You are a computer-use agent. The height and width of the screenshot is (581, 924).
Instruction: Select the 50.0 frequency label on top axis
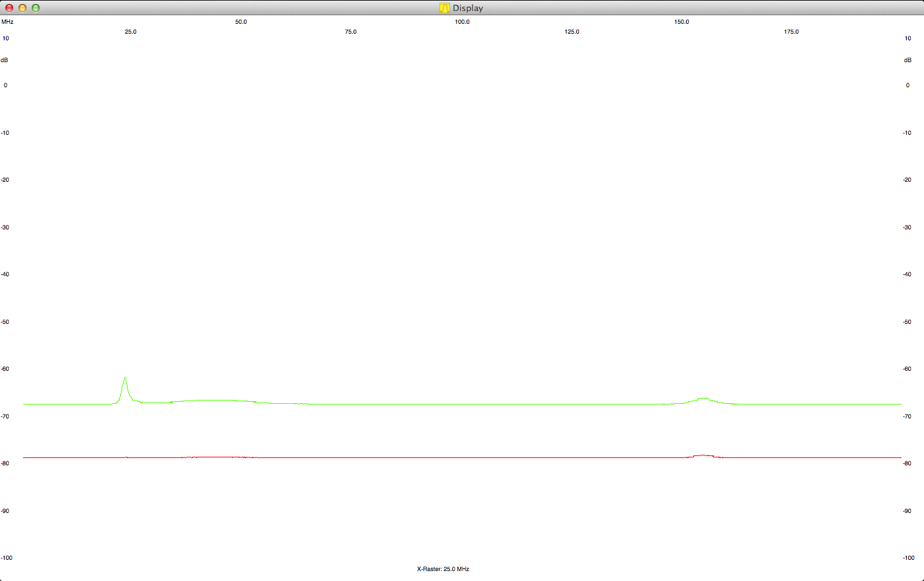(241, 22)
